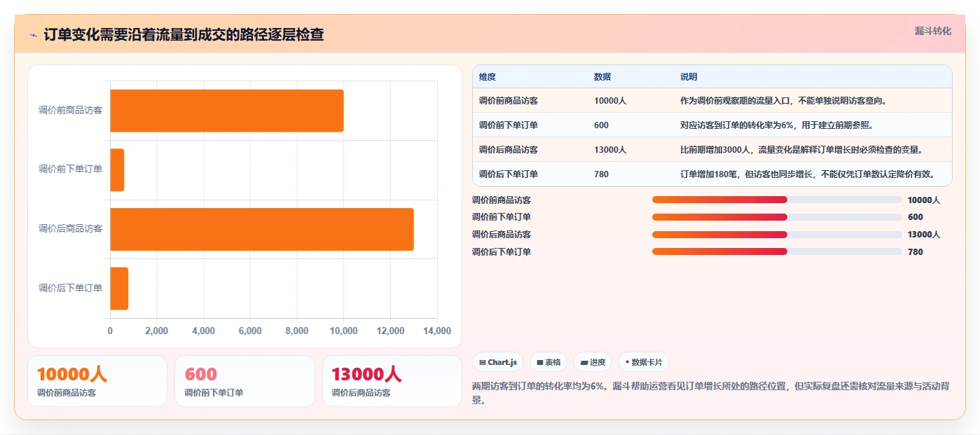
Task: Click the 调价前下单订单 bar in the chart
Action: (x=117, y=170)
